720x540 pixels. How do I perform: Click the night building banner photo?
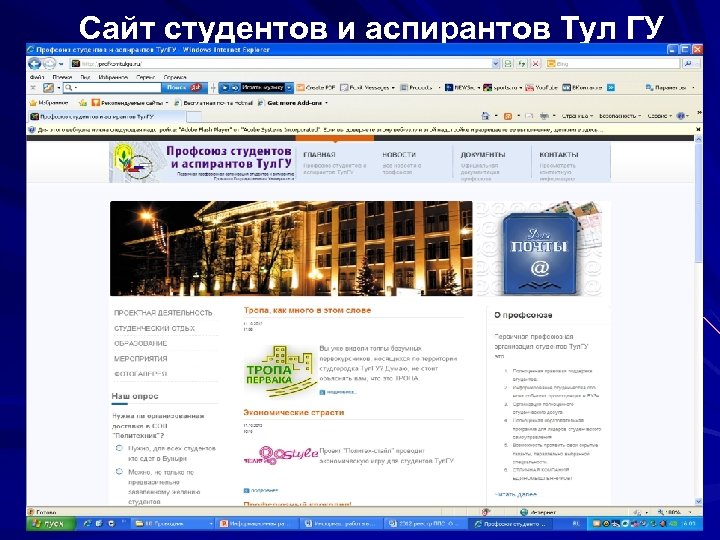(291, 248)
